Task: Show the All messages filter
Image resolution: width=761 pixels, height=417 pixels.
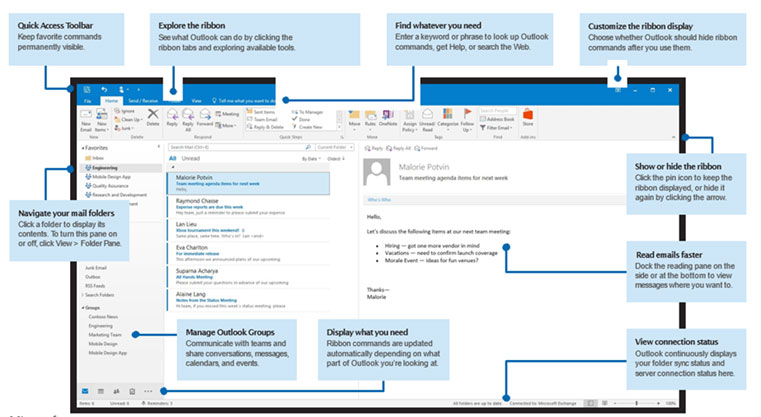Action: tap(172, 158)
